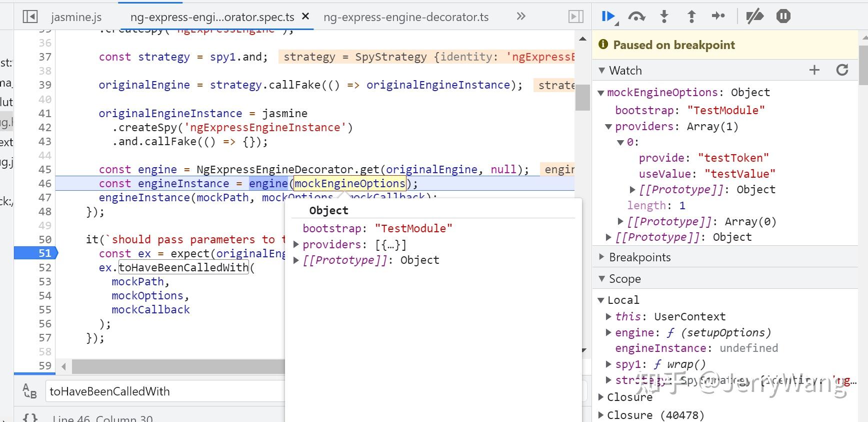
Task: Step out of the current function
Action: [x=691, y=17]
